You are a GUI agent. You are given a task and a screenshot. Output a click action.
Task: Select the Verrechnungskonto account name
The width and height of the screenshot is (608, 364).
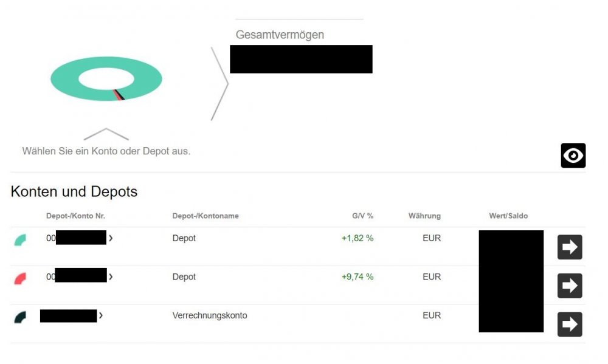coord(210,315)
